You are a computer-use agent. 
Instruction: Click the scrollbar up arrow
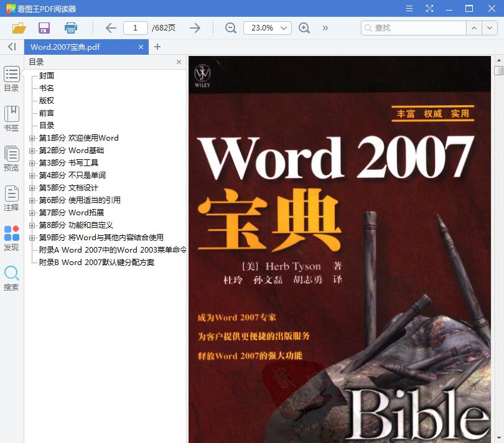(x=498, y=60)
